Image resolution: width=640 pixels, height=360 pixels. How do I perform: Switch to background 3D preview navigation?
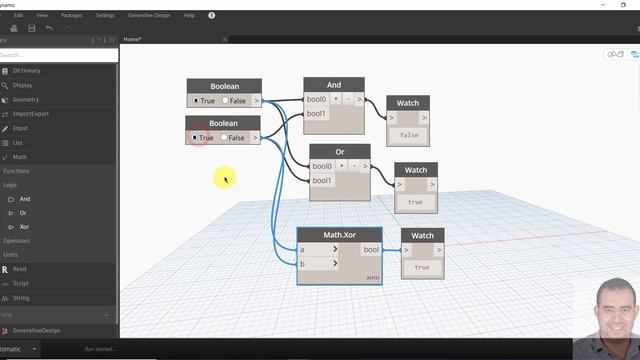point(616,54)
